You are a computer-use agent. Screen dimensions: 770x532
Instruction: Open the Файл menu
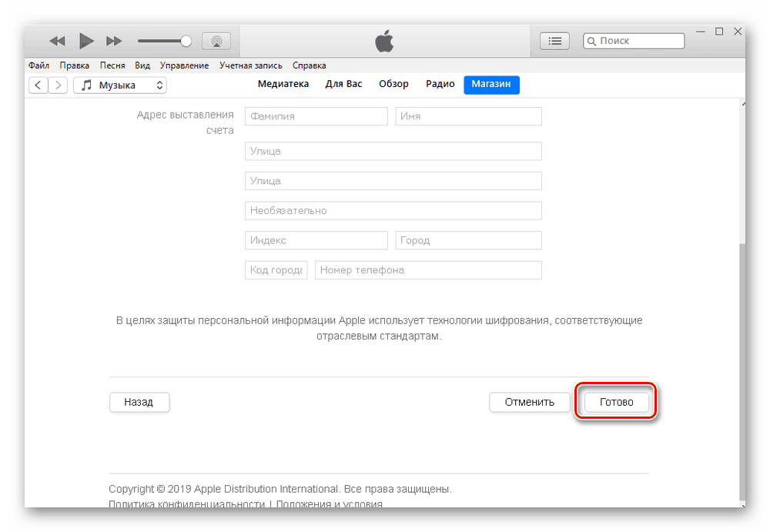pyautogui.click(x=38, y=65)
